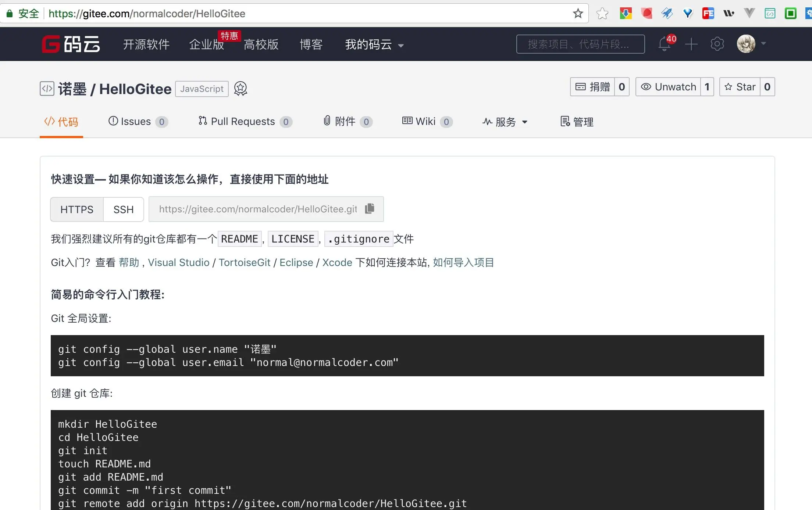Click the 我的码云 dropdown to expand user menu
Screen dimensions: 812x510
tap(373, 44)
